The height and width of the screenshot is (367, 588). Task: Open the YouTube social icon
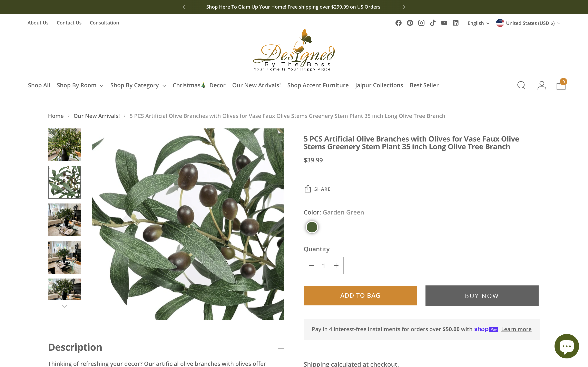444,23
